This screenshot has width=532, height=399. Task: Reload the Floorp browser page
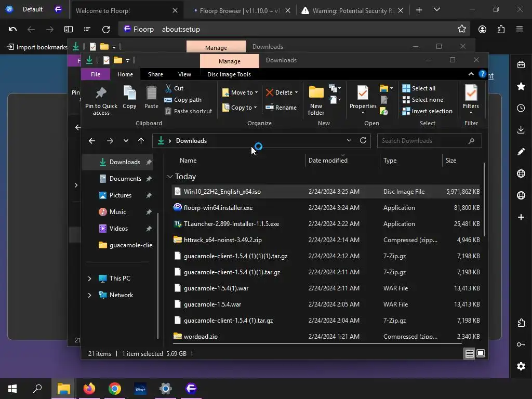click(106, 30)
